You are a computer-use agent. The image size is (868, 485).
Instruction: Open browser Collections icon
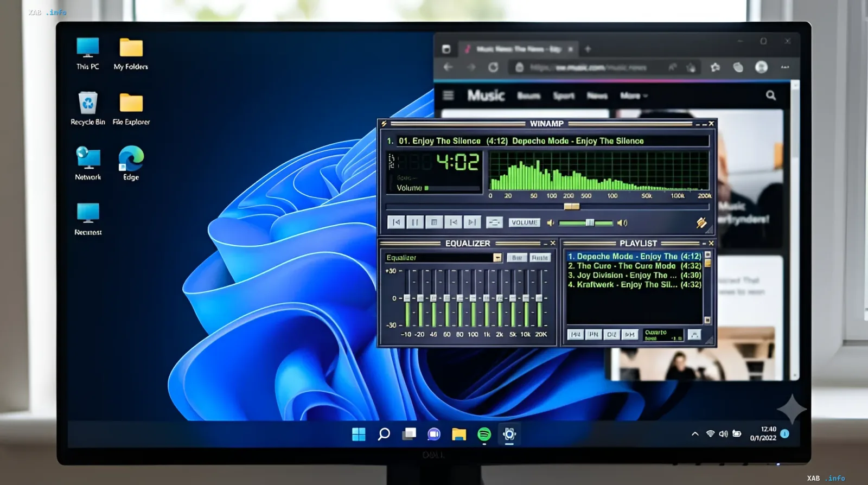click(x=738, y=67)
